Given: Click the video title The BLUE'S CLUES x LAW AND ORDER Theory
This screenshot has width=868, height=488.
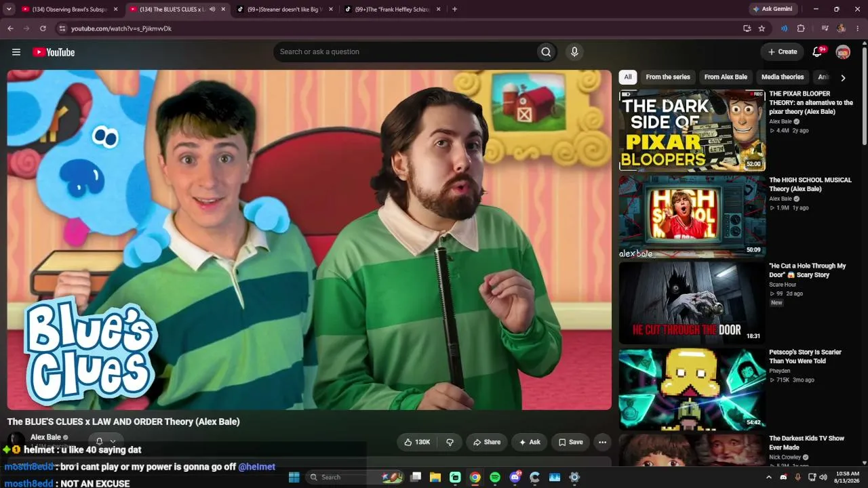Looking at the screenshot, I should click(x=123, y=422).
